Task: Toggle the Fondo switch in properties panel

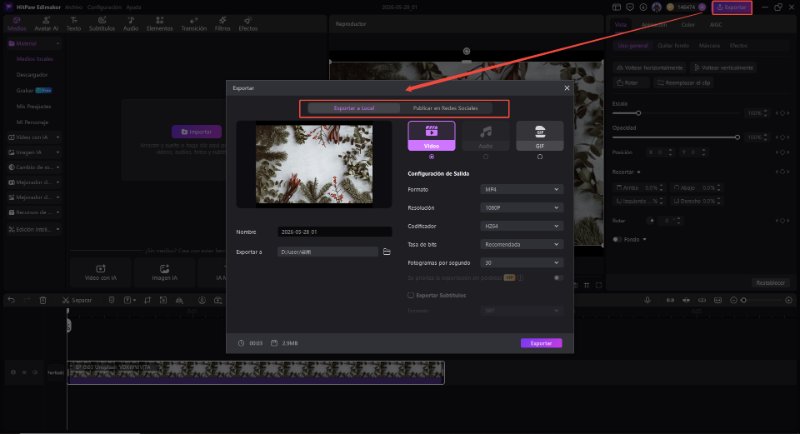Action: tap(616, 239)
